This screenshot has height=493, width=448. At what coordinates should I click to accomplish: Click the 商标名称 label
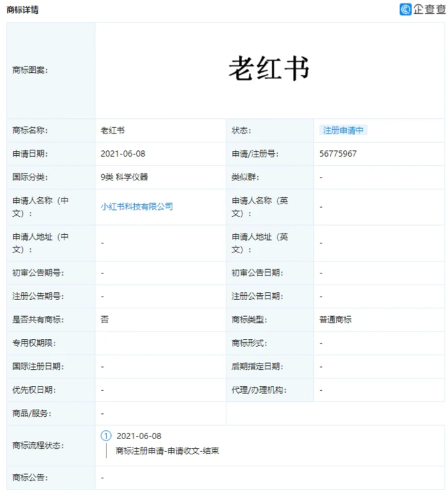point(30,130)
